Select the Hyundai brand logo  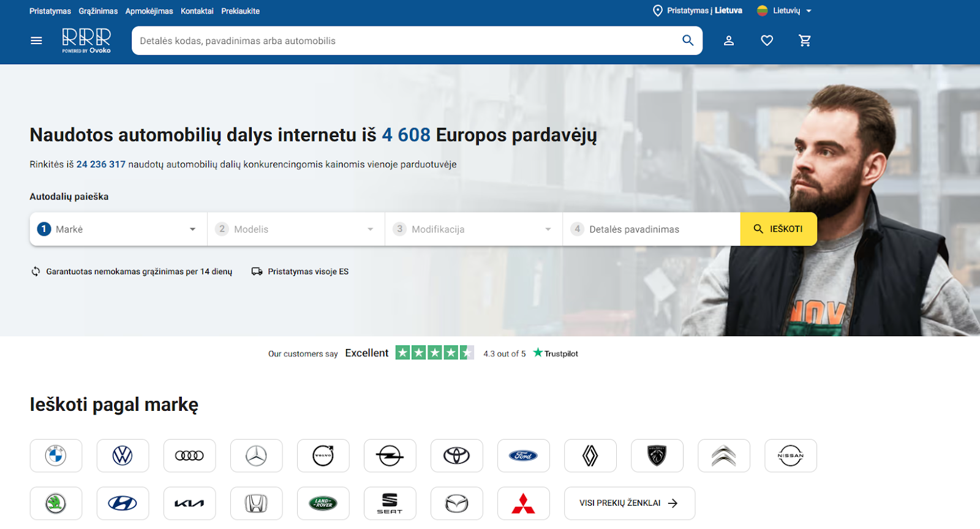point(123,503)
